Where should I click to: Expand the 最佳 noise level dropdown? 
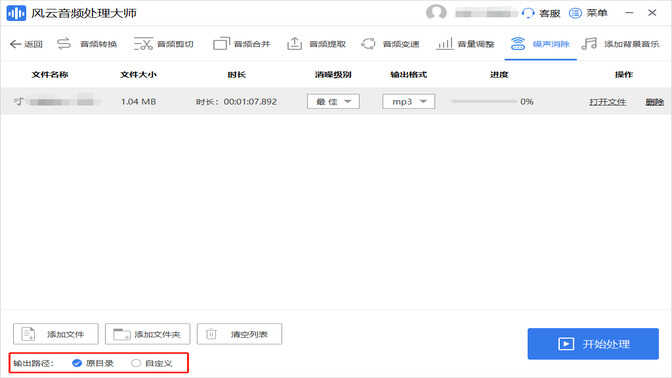pos(333,102)
